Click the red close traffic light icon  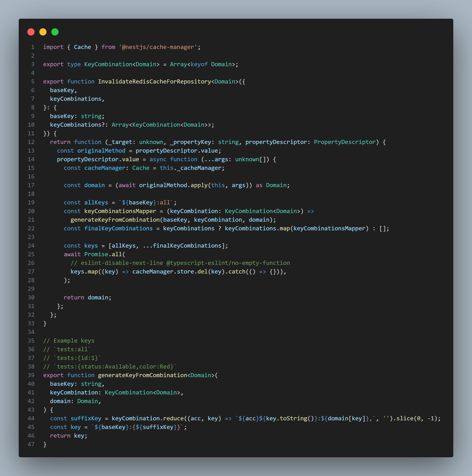(31, 32)
